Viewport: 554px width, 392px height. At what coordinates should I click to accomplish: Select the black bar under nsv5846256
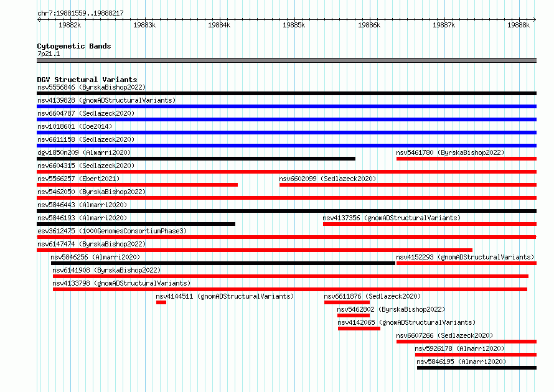[x=223, y=263]
